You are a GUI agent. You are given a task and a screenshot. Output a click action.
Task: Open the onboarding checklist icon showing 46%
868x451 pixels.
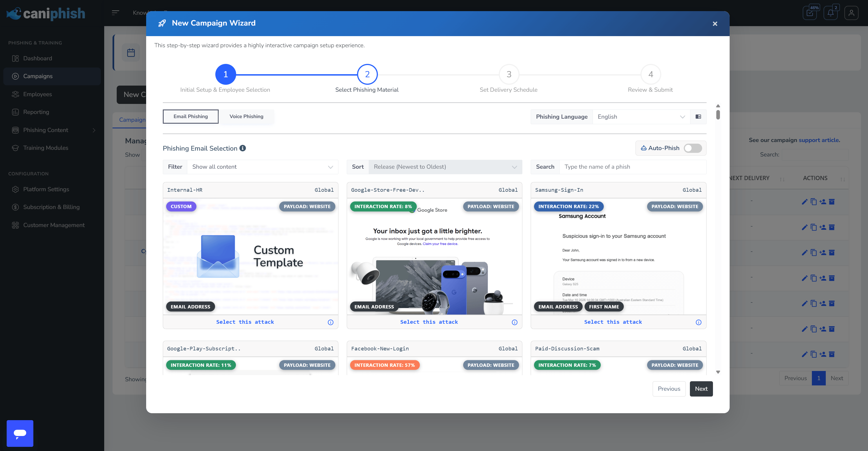point(810,13)
